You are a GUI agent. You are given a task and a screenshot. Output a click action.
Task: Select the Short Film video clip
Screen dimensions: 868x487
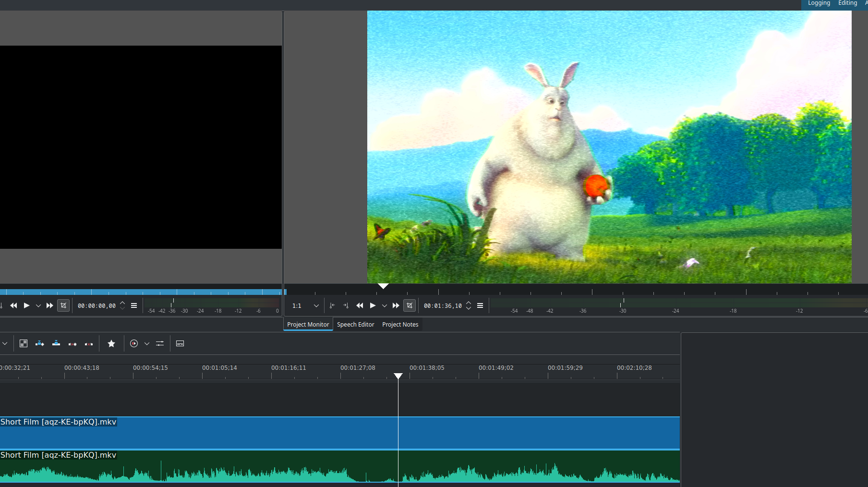point(340,433)
